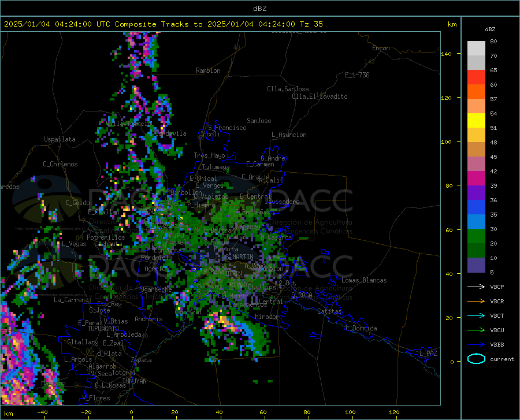The height and width of the screenshot is (420, 520).
Task: Click the 'L_PAZ' map label
Action: coord(428,354)
